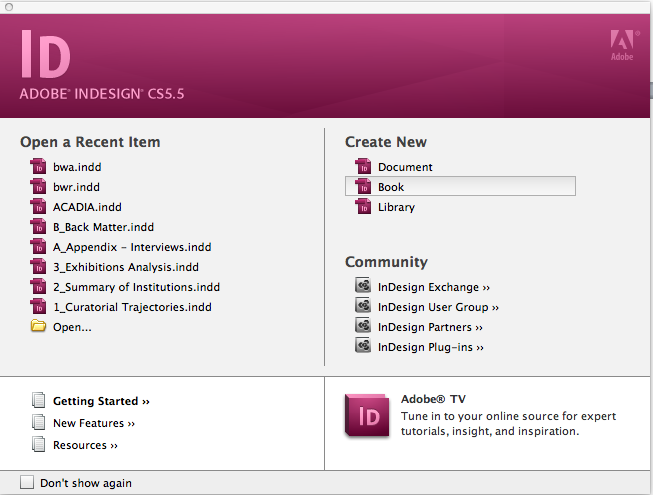Create a new Document
The width and height of the screenshot is (653, 495).
pyautogui.click(x=405, y=167)
